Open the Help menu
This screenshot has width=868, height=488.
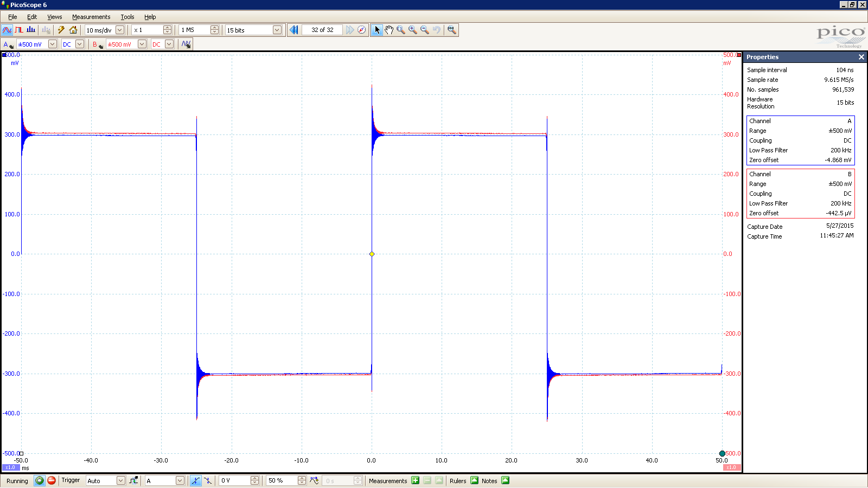150,17
